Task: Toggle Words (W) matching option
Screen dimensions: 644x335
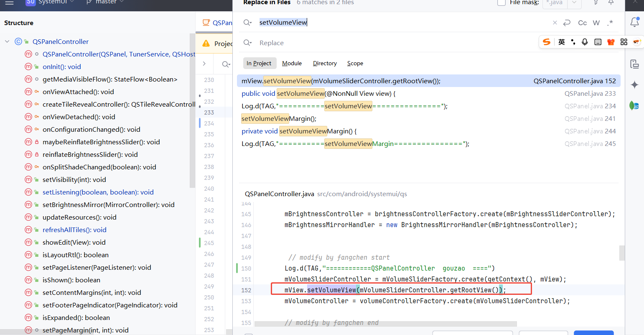Action: click(596, 23)
